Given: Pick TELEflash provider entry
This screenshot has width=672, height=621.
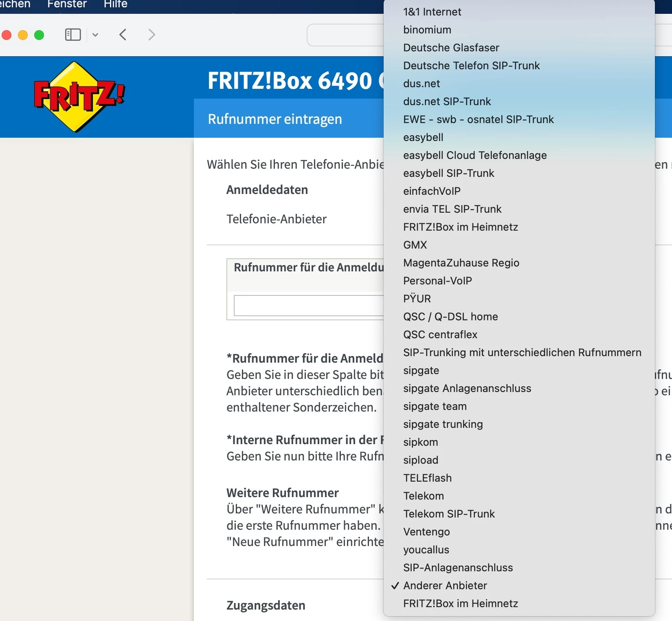Looking at the screenshot, I should click(519, 478).
